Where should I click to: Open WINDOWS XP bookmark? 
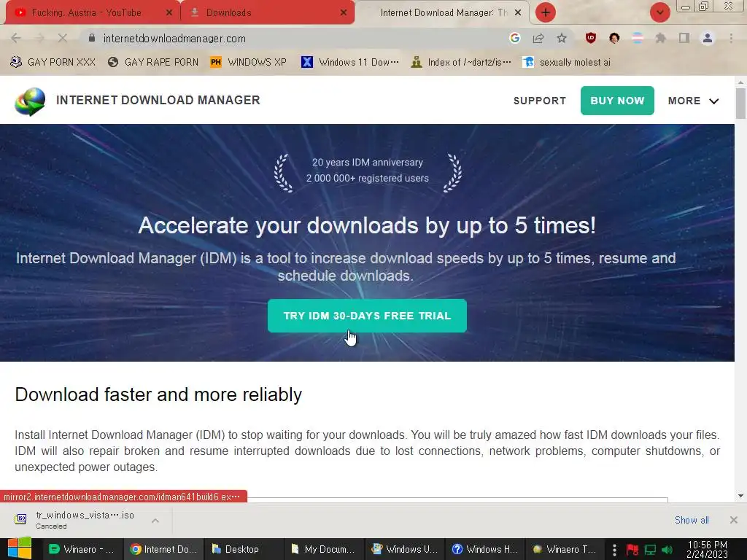click(x=248, y=63)
